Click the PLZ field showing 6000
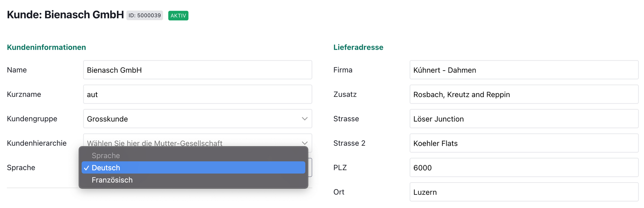The height and width of the screenshot is (208, 644). coord(524,168)
